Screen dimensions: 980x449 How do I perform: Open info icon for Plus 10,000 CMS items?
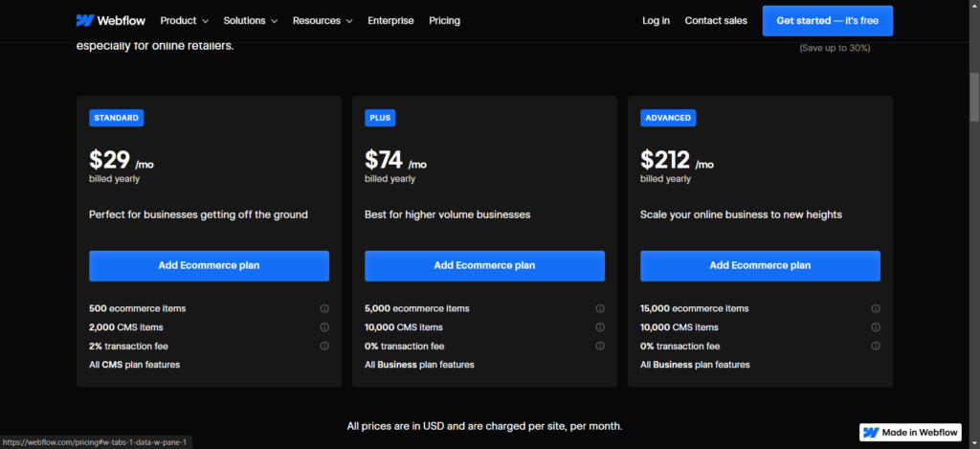click(600, 327)
